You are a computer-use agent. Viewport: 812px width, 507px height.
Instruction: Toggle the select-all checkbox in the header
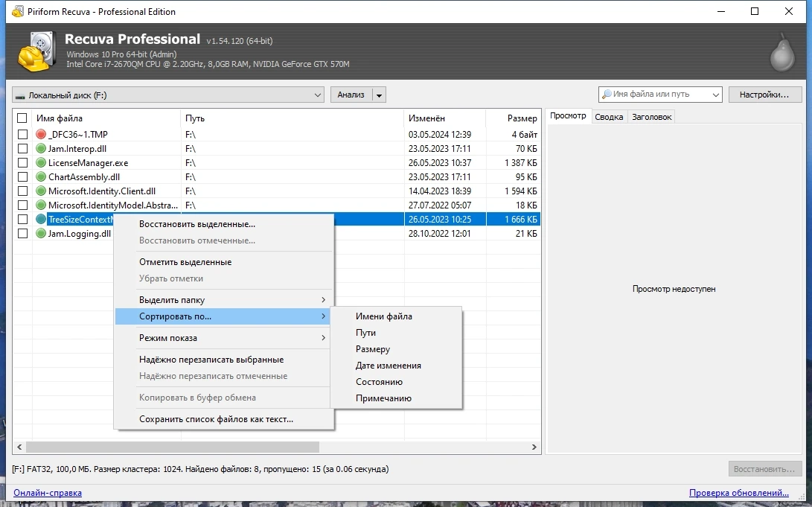click(x=22, y=118)
